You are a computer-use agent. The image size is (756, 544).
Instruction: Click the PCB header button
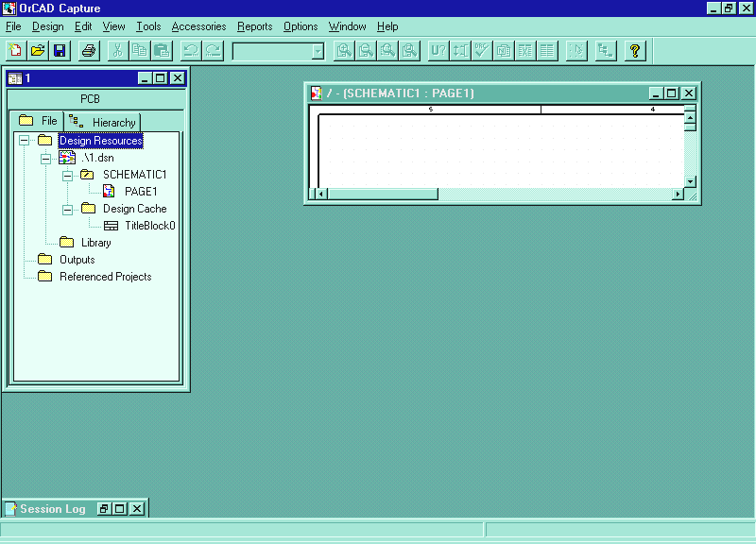pos(96,99)
